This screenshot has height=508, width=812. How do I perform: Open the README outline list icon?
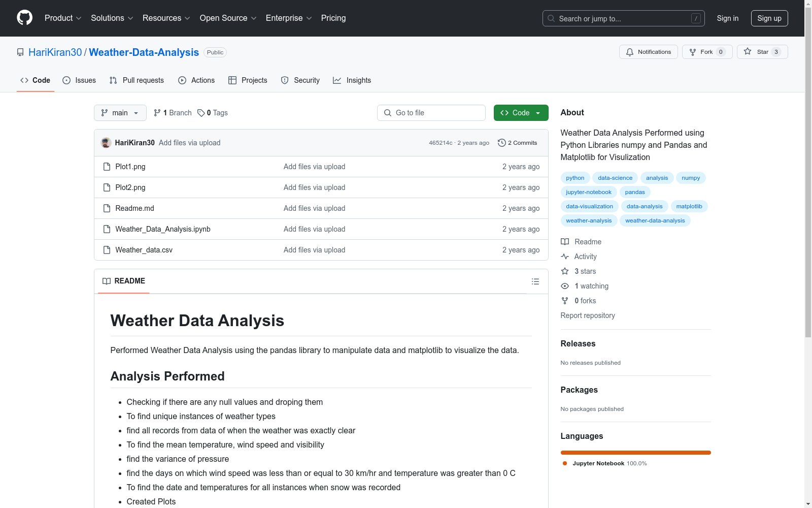(x=535, y=281)
